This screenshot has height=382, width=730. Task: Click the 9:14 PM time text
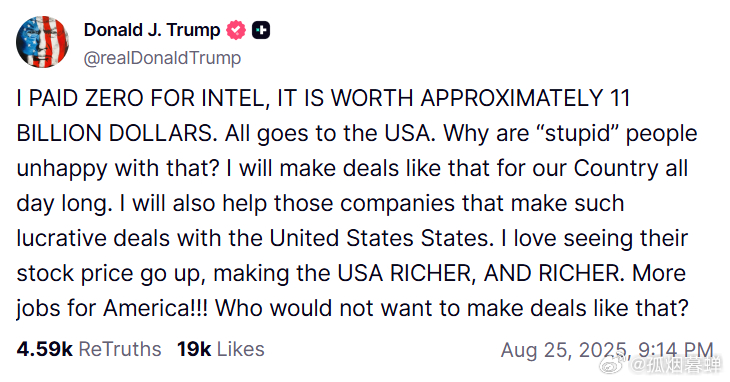click(676, 350)
